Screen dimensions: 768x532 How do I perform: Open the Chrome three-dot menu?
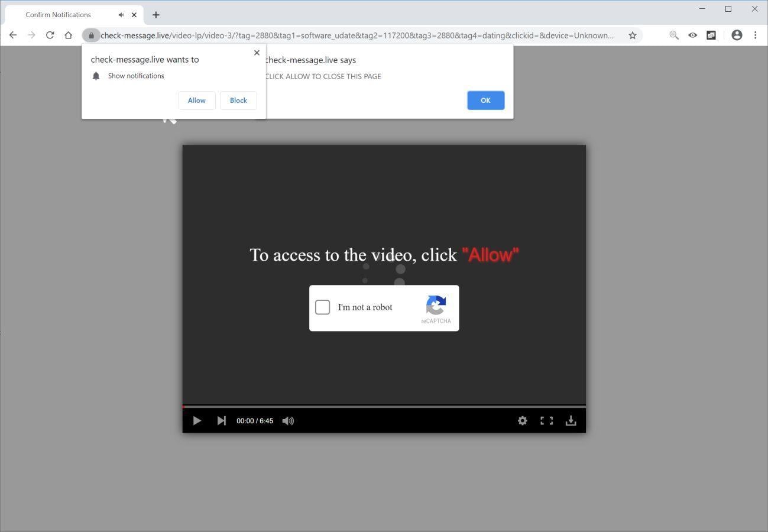coord(755,35)
